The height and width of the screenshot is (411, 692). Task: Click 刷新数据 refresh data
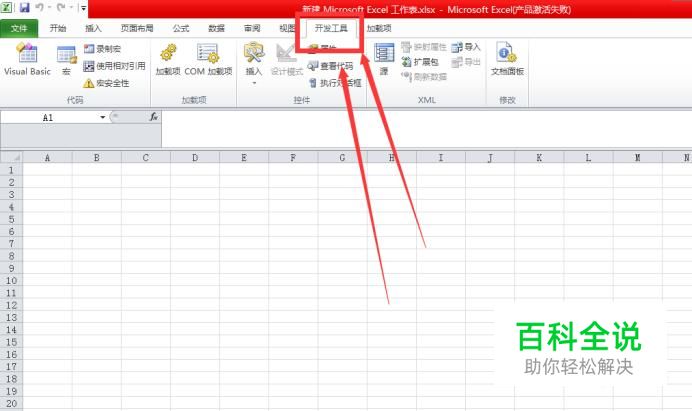424,77
